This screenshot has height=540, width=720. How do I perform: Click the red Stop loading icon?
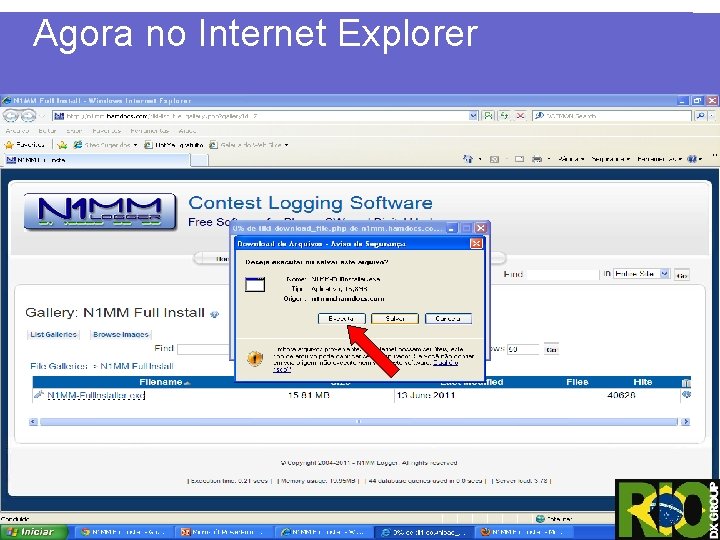click(x=520, y=116)
